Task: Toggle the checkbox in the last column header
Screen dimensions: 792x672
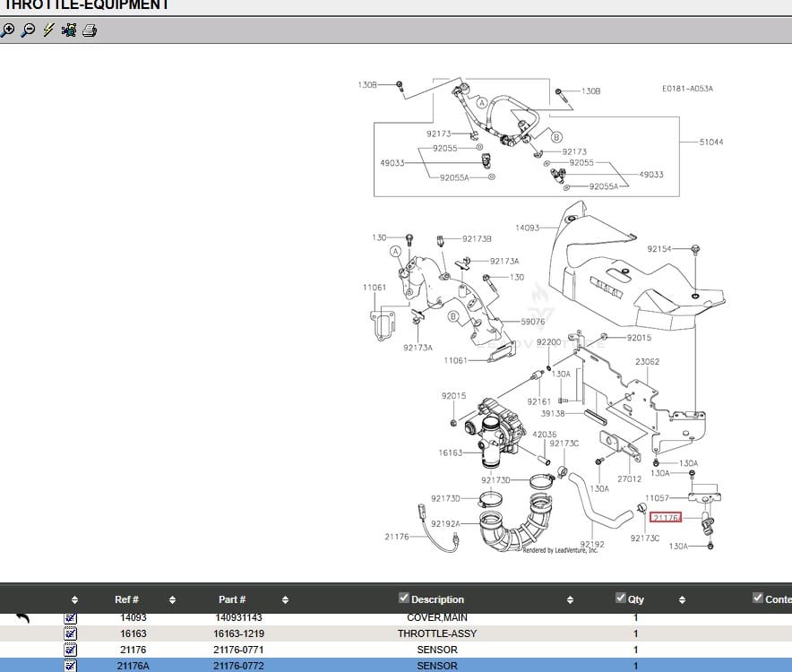Action: [759, 599]
